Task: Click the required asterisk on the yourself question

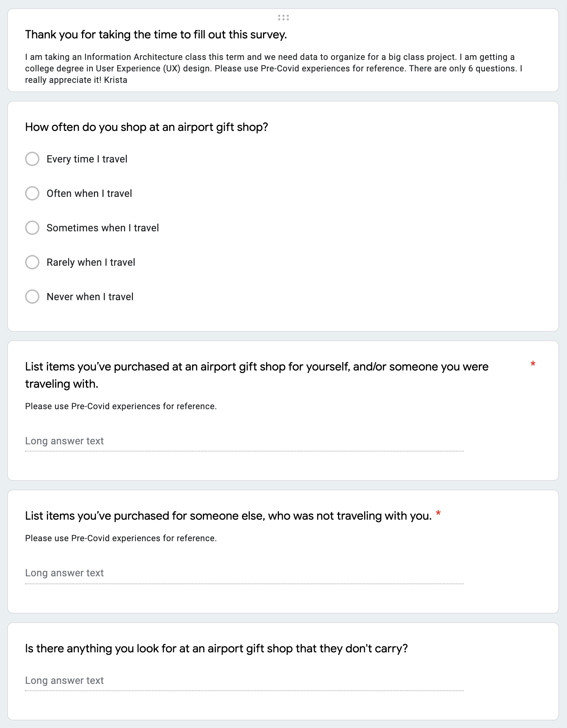Action: (533, 364)
